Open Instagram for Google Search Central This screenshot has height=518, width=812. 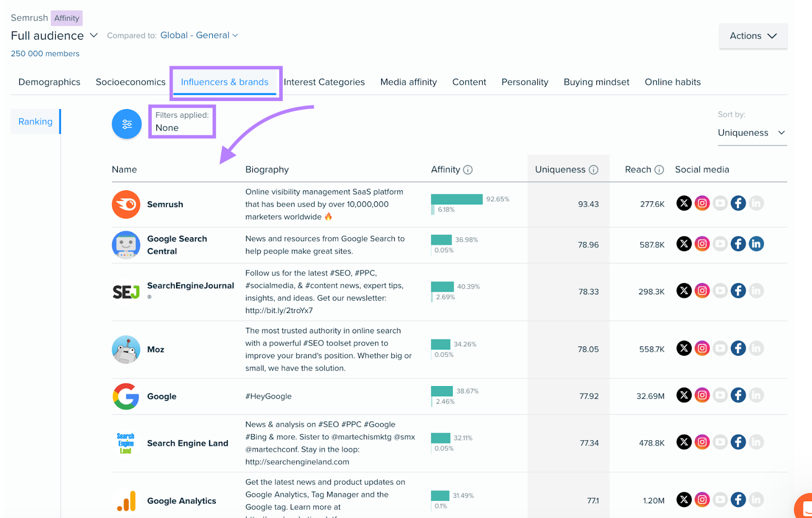702,244
